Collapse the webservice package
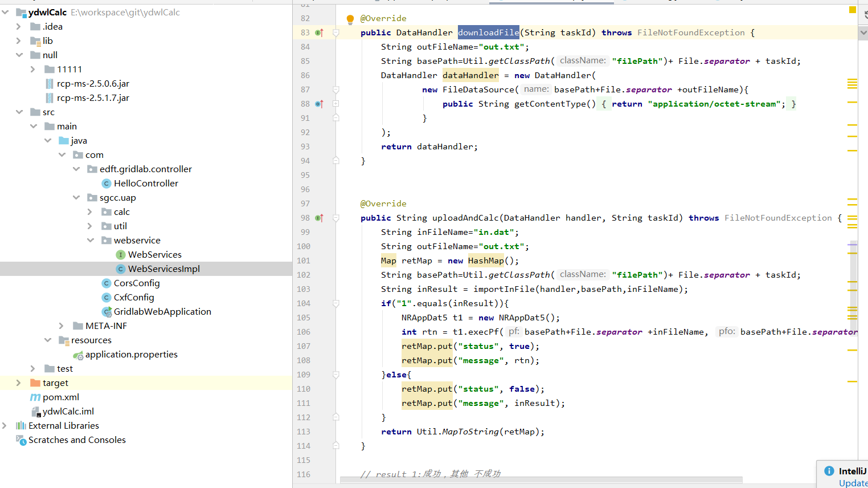The image size is (868, 488). 90,240
